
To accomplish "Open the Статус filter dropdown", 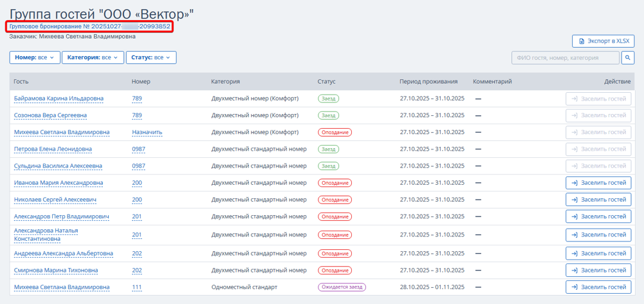I will pyautogui.click(x=151, y=58).
